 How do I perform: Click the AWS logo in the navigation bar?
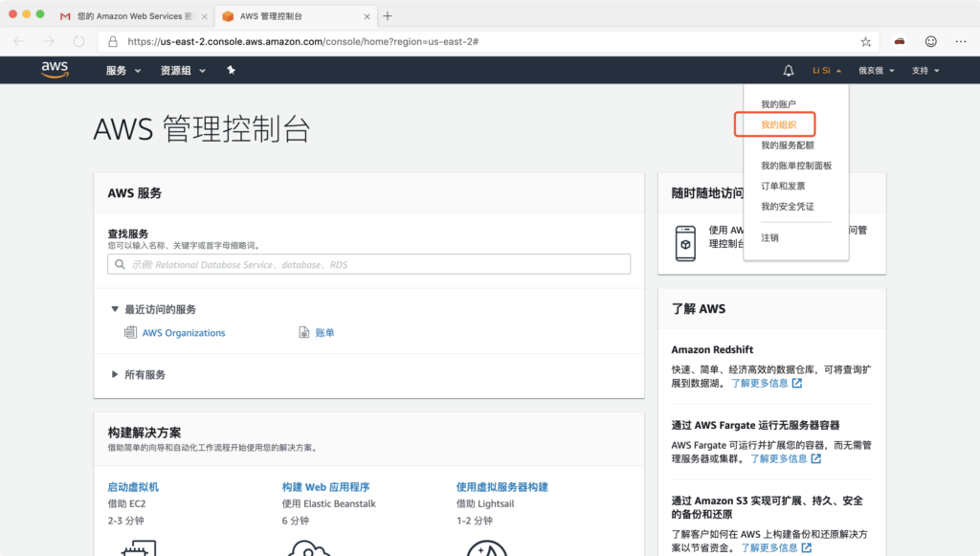tap(55, 70)
